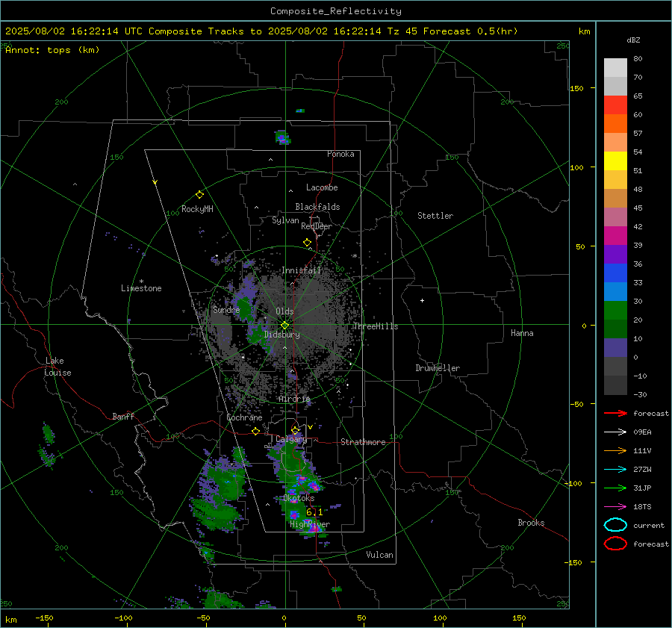Select the white 09EA track arrow

click(615, 432)
